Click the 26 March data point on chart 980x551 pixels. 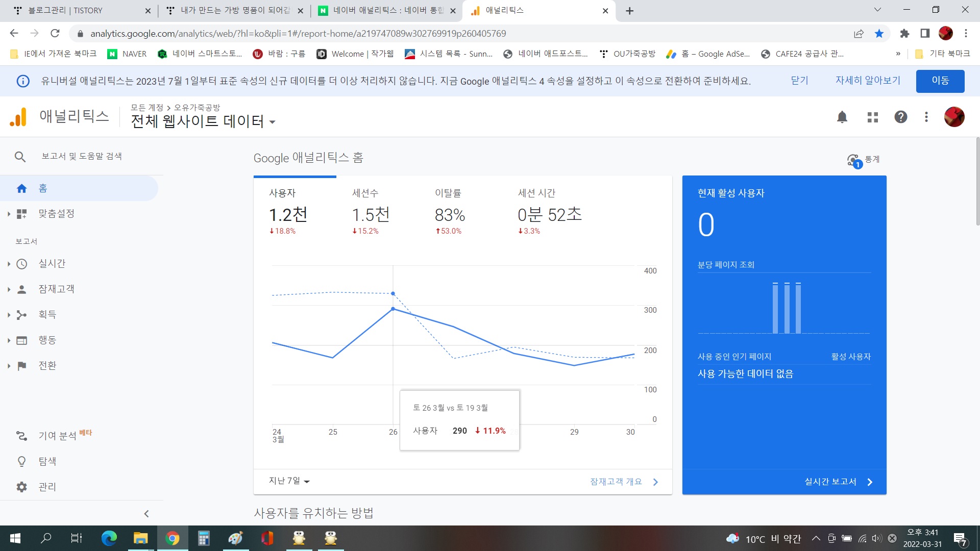(393, 309)
